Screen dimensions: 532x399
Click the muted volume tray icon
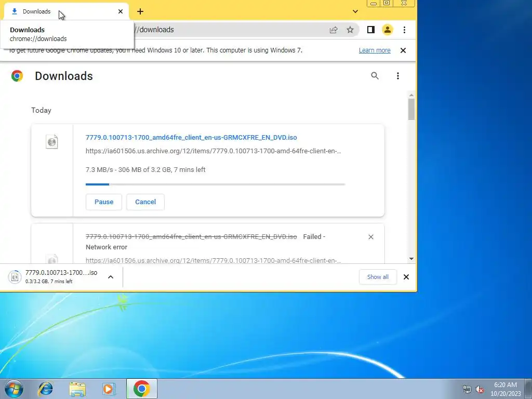coord(479,389)
